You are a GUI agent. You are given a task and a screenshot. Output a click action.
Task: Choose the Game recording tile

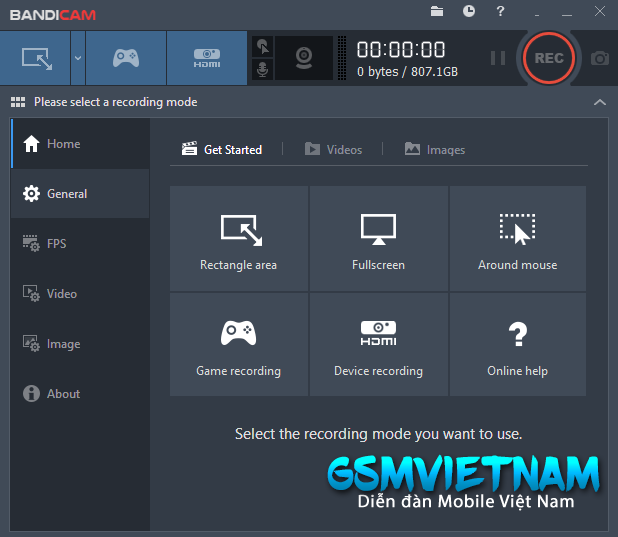tap(239, 344)
